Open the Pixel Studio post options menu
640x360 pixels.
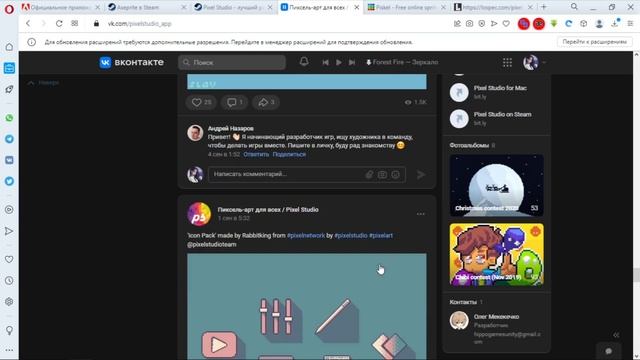coord(421,214)
